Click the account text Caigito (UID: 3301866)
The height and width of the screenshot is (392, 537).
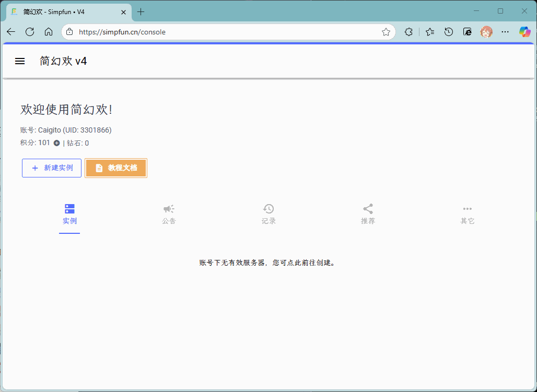75,130
